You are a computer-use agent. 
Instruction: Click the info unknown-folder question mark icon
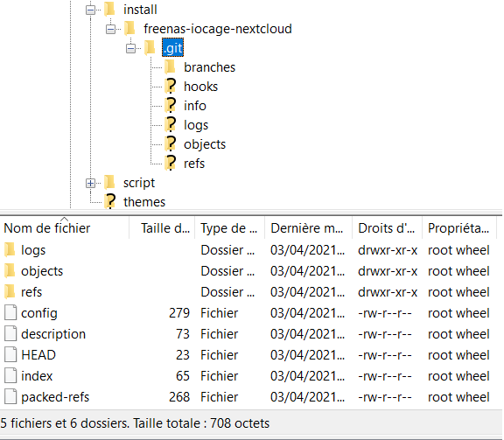171,106
